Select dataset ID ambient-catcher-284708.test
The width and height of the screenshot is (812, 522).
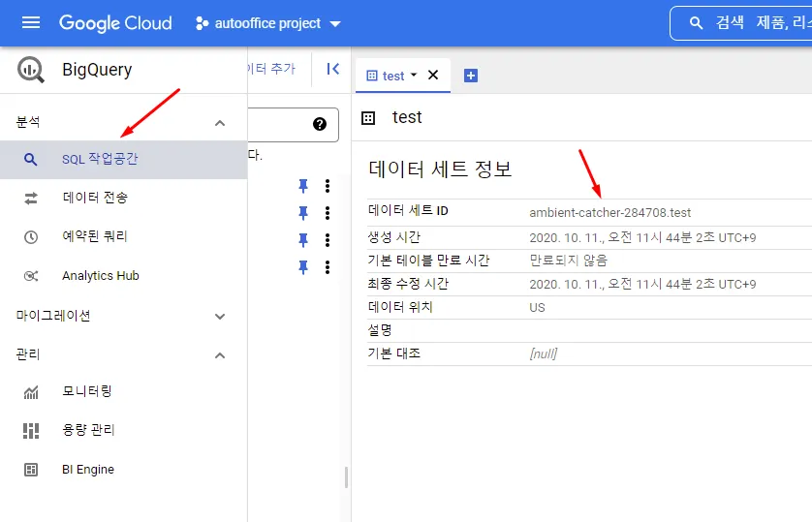click(x=610, y=213)
